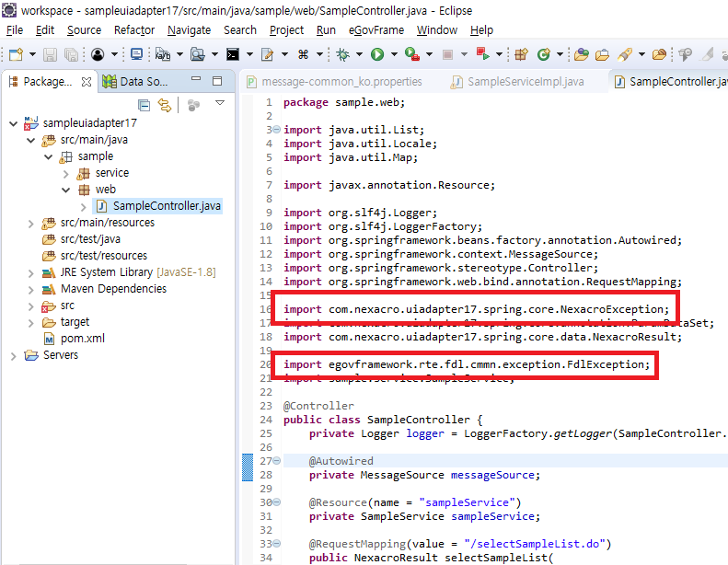Select pom.xml in Package Explorer
This screenshot has width=728, height=565.
click(x=82, y=339)
